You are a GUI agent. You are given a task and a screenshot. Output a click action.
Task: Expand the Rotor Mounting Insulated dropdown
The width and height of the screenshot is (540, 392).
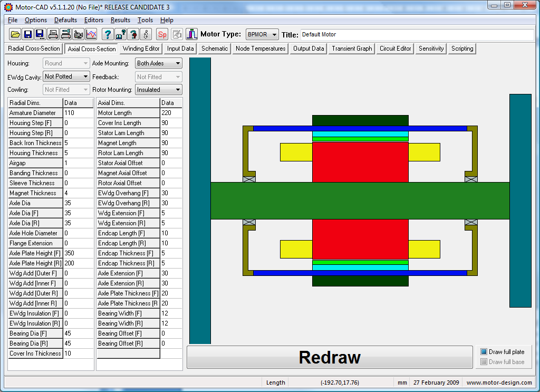pos(158,90)
